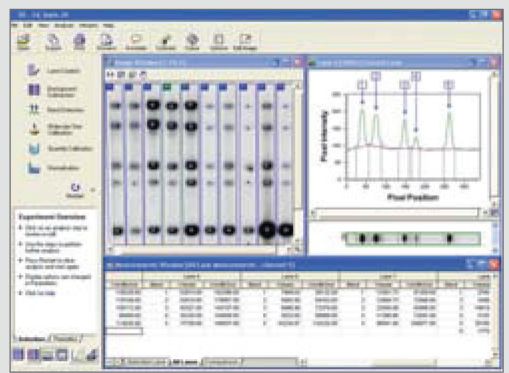
Task: Switch to the Comparisons tab
Action: pos(222,362)
